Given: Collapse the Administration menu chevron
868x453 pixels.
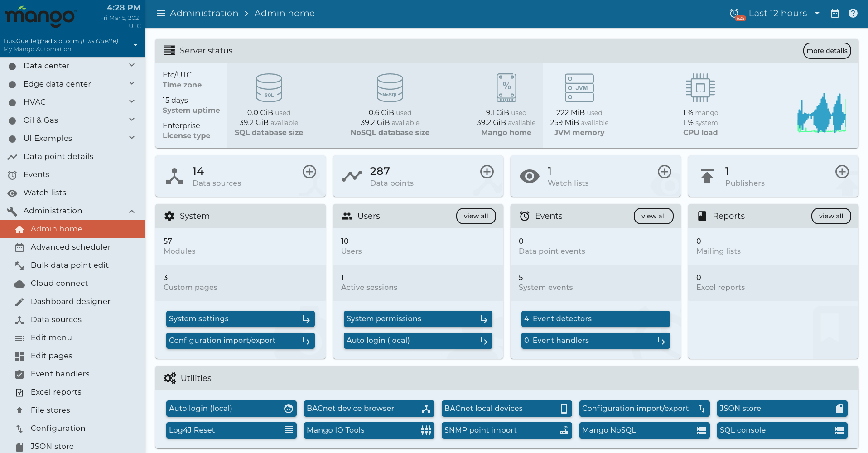Looking at the screenshot, I should point(132,211).
